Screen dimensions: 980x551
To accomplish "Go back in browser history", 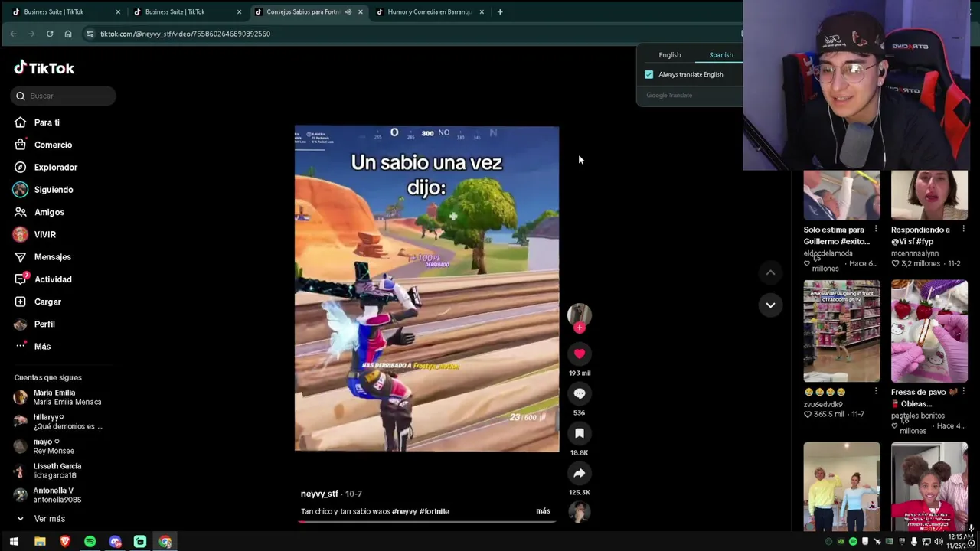I will point(13,34).
